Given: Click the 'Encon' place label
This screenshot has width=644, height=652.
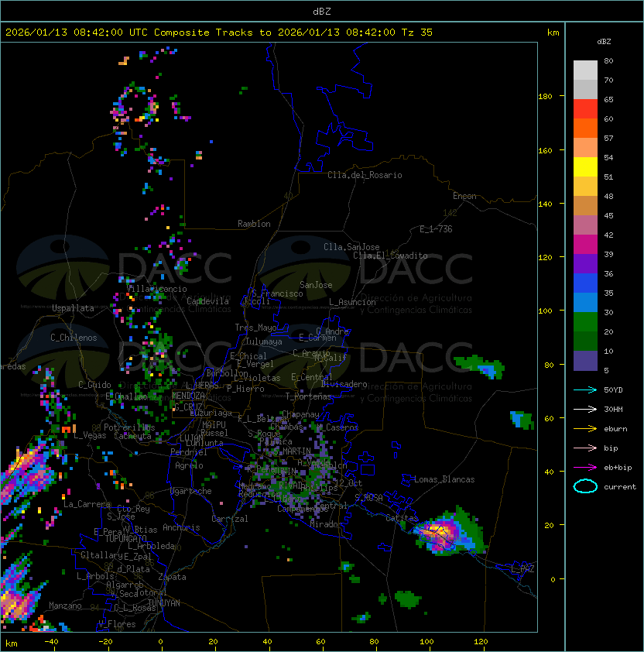Looking at the screenshot, I should [x=464, y=196].
